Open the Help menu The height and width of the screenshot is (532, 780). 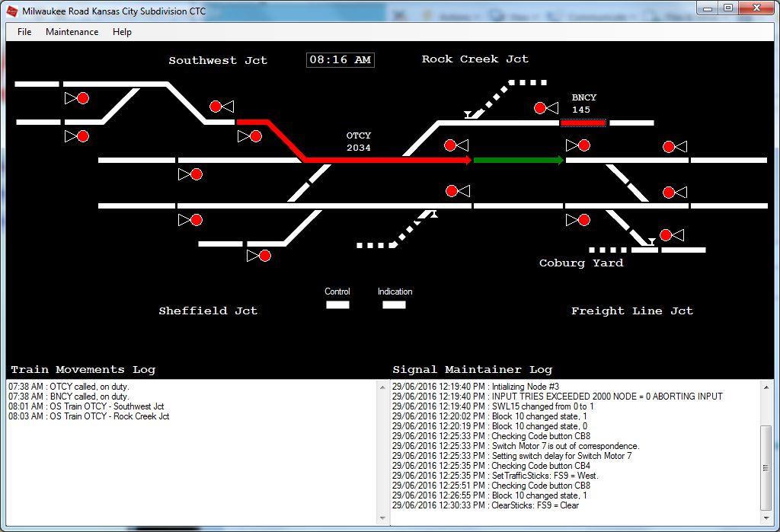coord(122,32)
